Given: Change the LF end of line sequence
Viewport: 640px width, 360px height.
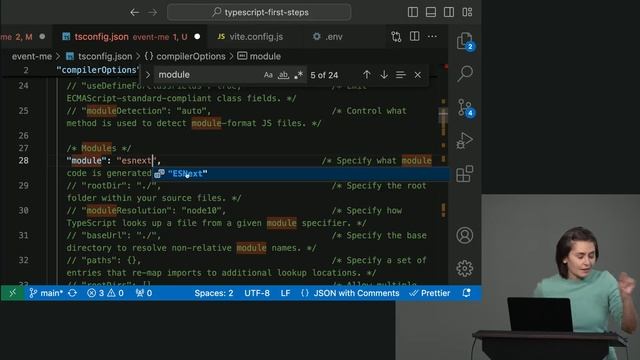Looking at the screenshot, I should pos(285,293).
